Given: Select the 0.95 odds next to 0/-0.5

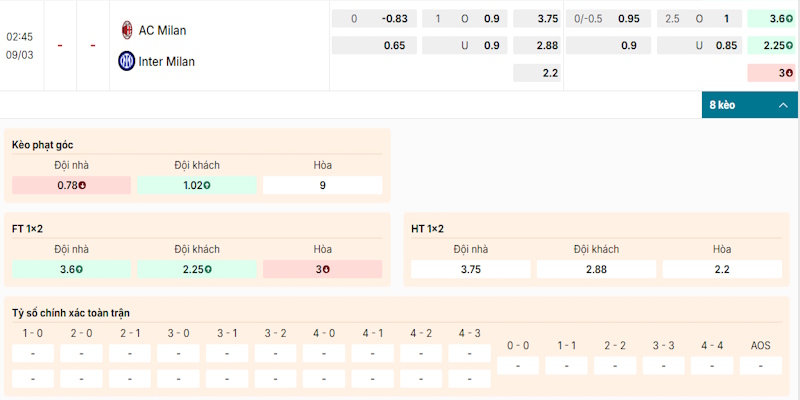Looking at the screenshot, I should (628, 19).
